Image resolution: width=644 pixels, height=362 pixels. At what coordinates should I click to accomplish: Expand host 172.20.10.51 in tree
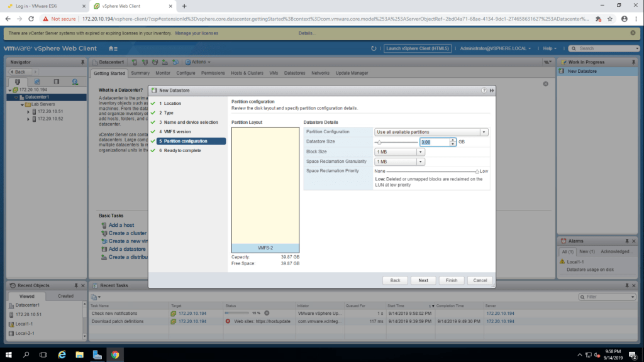28,111
